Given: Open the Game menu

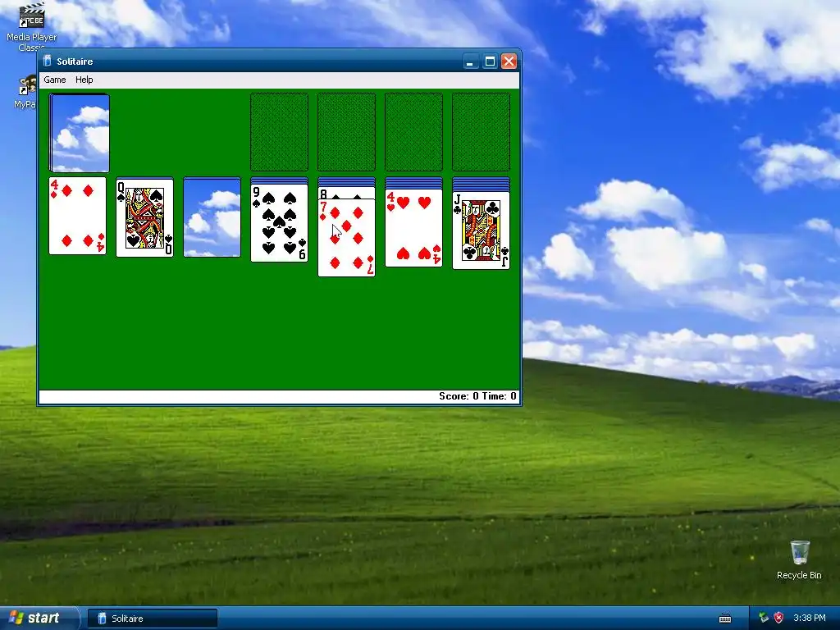Looking at the screenshot, I should coord(55,80).
